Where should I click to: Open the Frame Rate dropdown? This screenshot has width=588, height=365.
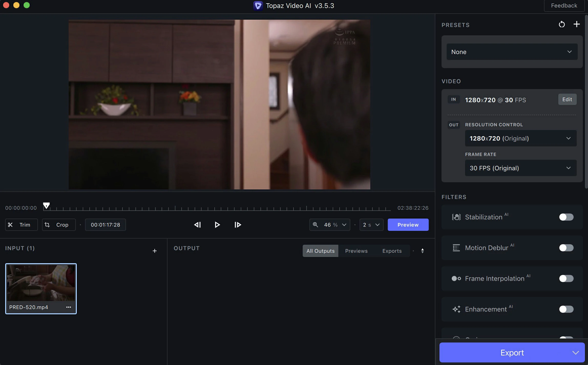tap(520, 168)
